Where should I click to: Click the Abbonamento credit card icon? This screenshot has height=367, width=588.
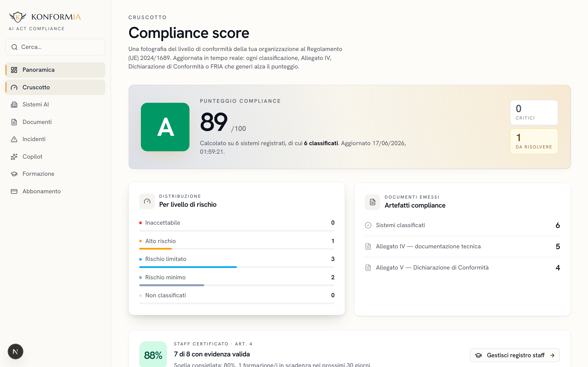click(14, 191)
